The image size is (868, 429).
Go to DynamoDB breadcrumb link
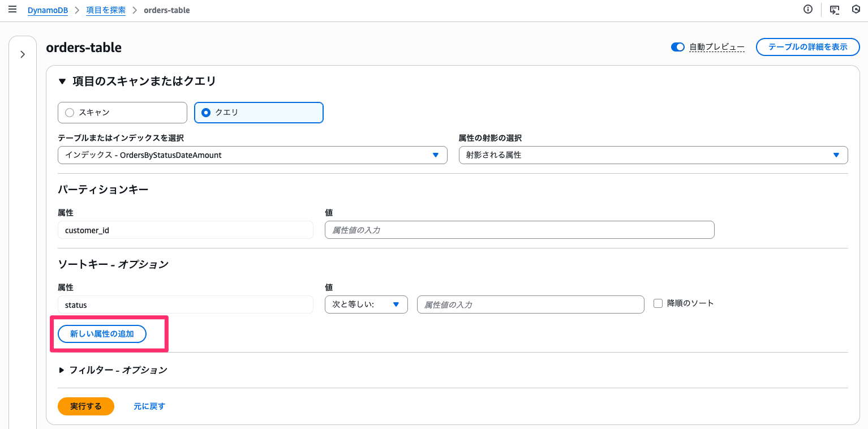48,10
